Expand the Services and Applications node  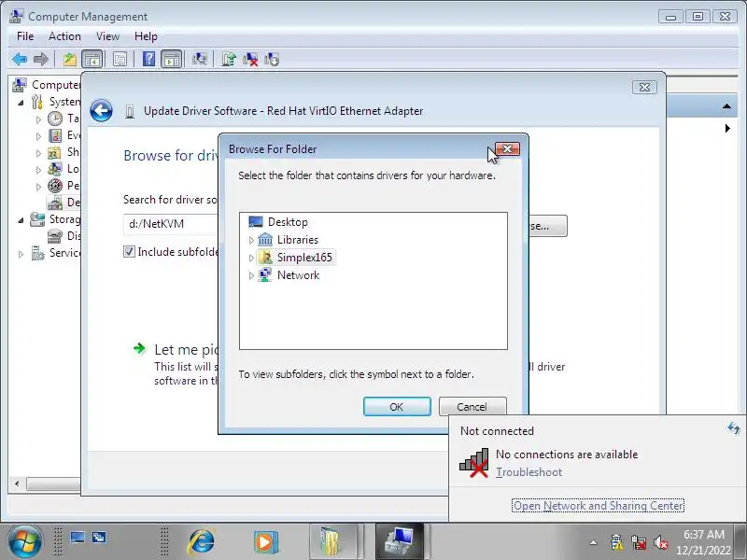click(x=21, y=254)
